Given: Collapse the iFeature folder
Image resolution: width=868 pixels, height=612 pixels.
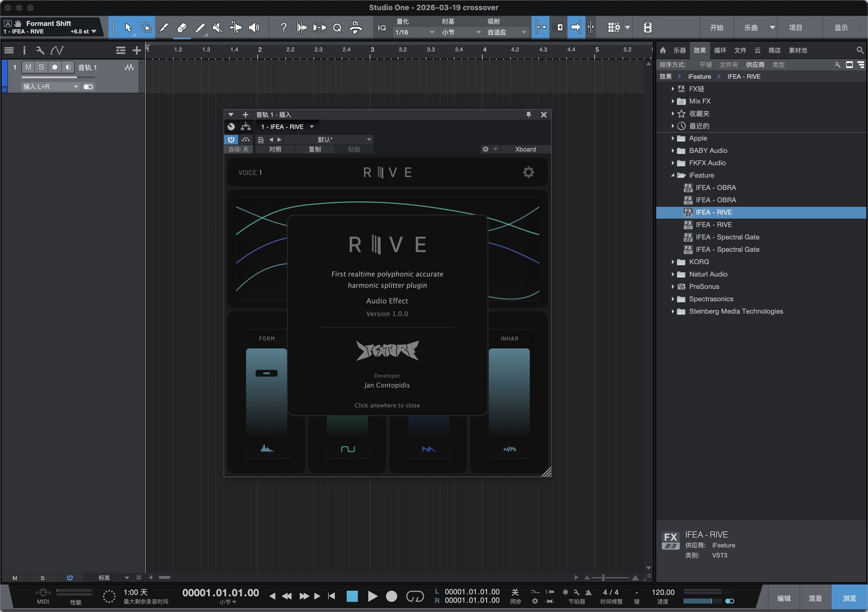Looking at the screenshot, I should point(673,175).
